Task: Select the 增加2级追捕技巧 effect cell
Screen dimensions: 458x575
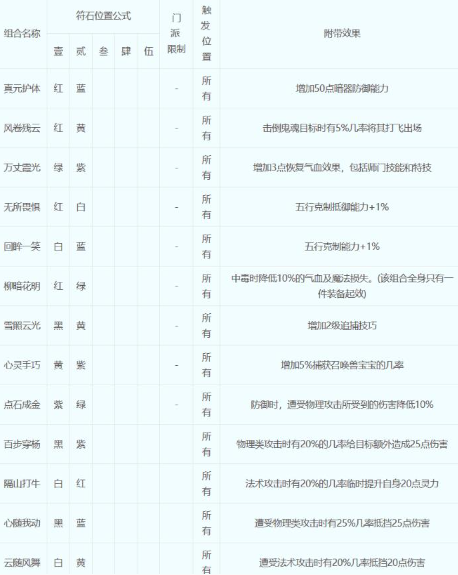Action: 342,326
